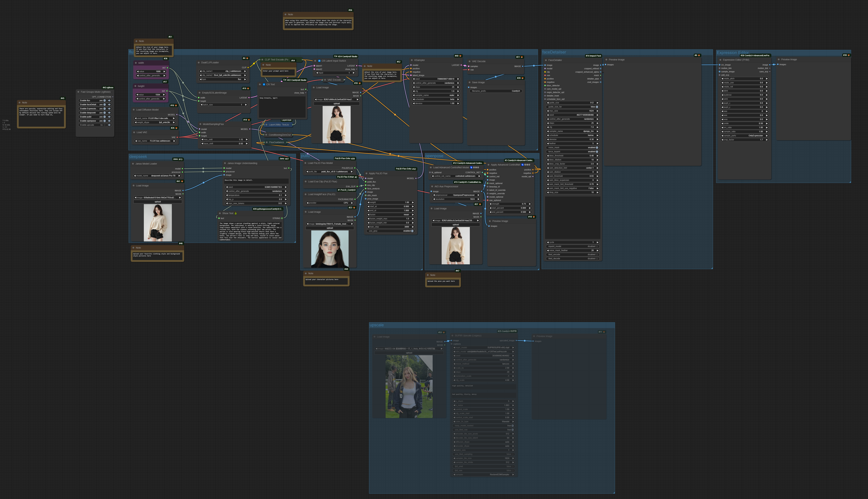Click fox badge on Load Diffusion Model #16
This screenshot has height=499, width=868.
click(176, 106)
